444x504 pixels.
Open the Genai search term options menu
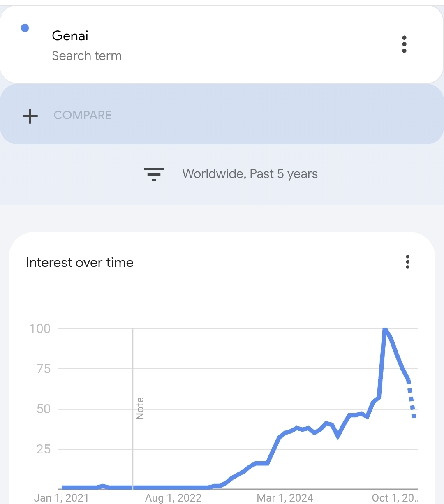click(404, 44)
